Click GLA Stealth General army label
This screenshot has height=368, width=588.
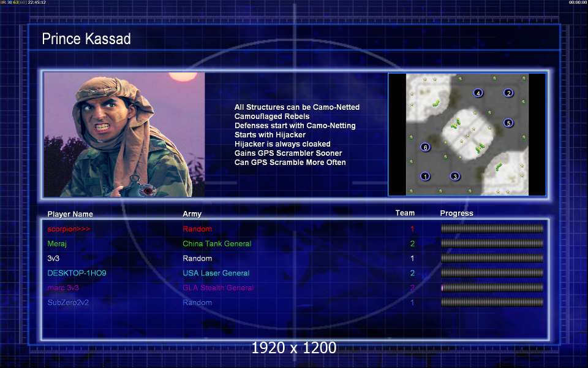pyautogui.click(x=218, y=288)
